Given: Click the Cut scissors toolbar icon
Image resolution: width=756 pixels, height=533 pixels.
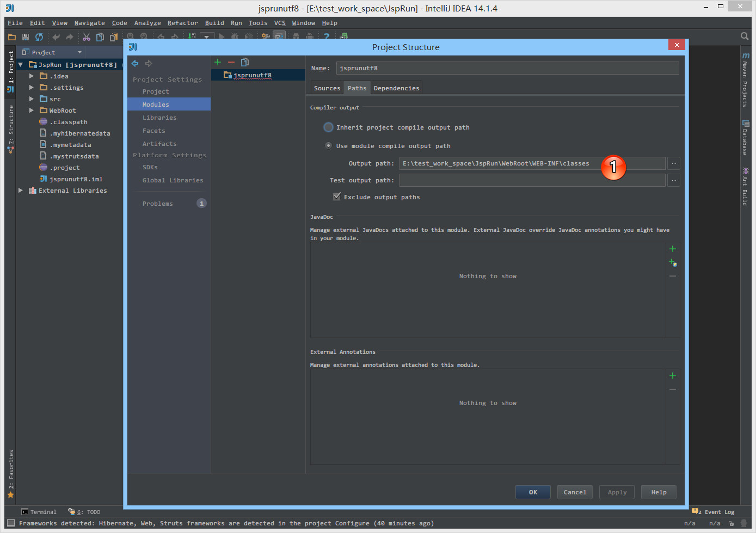Looking at the screenshot, I should [x=87, y=37].
